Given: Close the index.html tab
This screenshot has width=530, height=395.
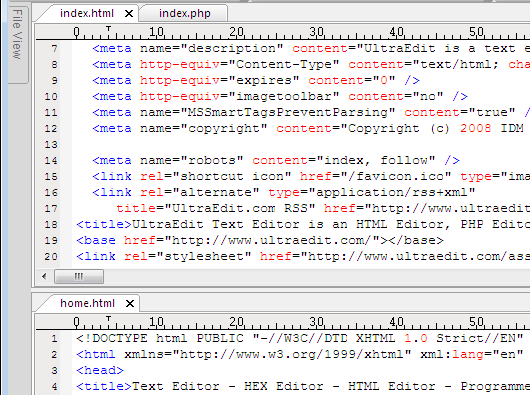Looking at the screenshot, I should pos(129,14).
